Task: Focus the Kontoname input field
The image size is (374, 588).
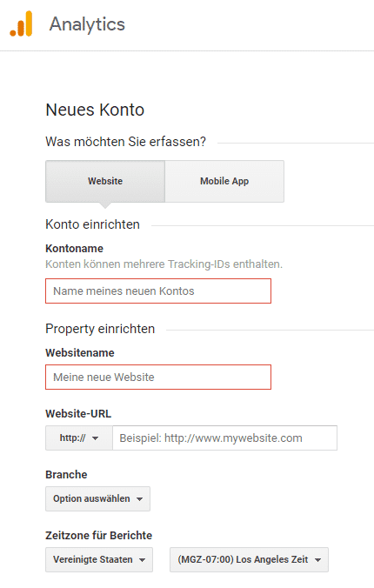Action: click(158, 291)
